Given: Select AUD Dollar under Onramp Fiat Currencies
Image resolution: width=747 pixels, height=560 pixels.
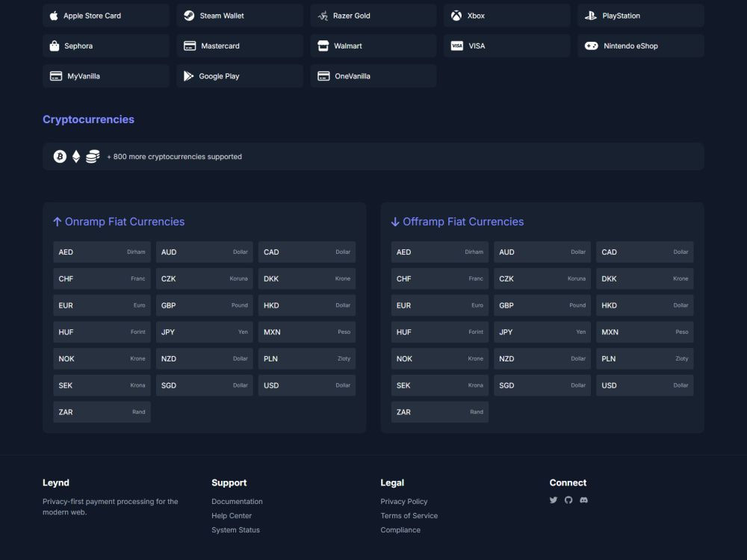Looking at the screenshot, I should click(x=205, y=252).
